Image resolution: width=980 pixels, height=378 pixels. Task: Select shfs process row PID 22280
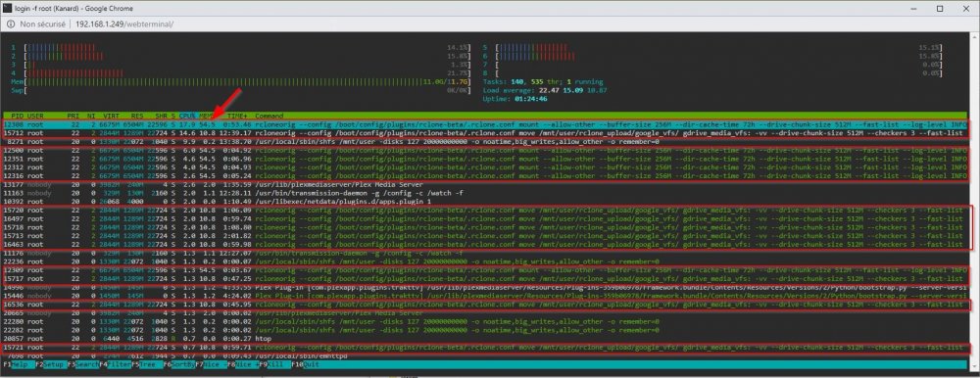485,321
